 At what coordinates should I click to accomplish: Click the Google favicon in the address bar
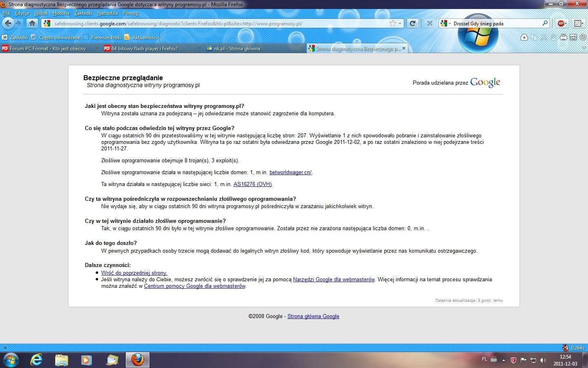pyautogui.click(x=47, y=23)
